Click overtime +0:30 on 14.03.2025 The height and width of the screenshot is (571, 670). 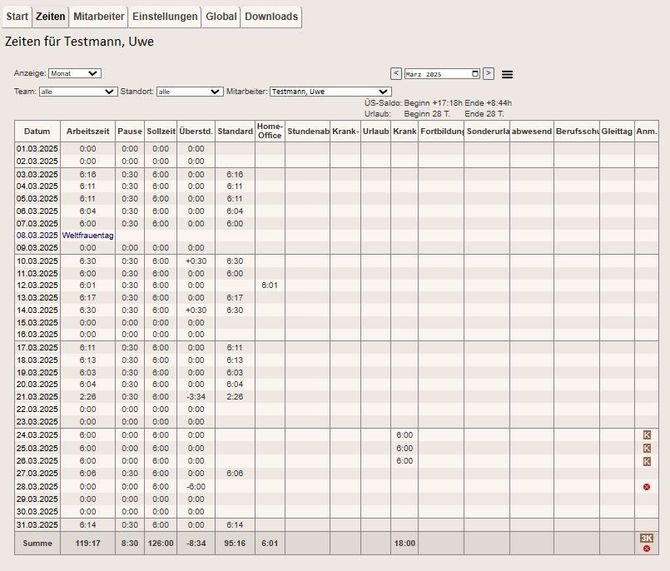pyautogui.click(x=196, y=310)
